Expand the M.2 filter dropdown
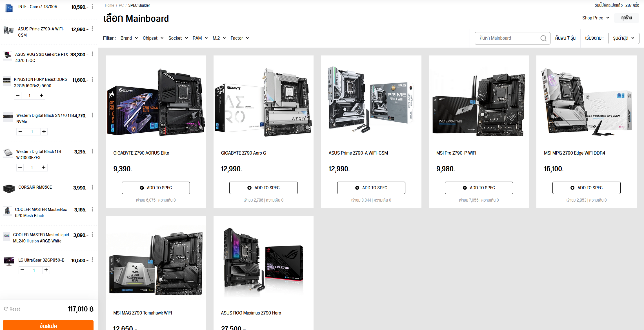 pos(219,38)
